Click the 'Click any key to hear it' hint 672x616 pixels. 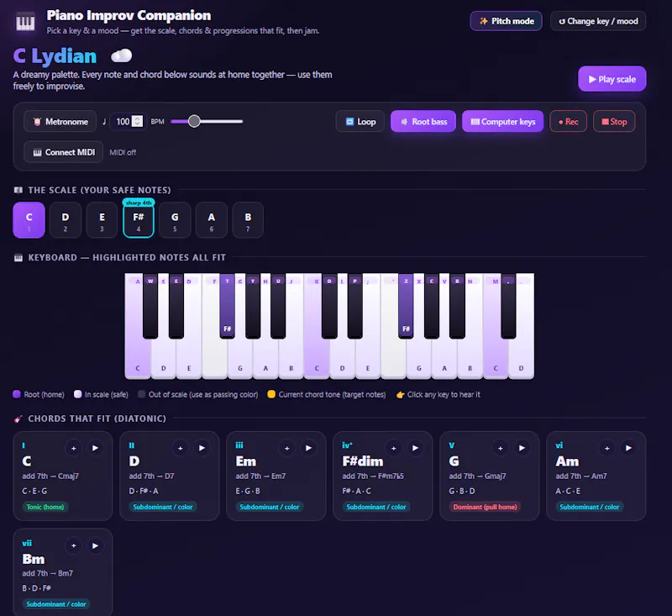(x=444, y=394)
